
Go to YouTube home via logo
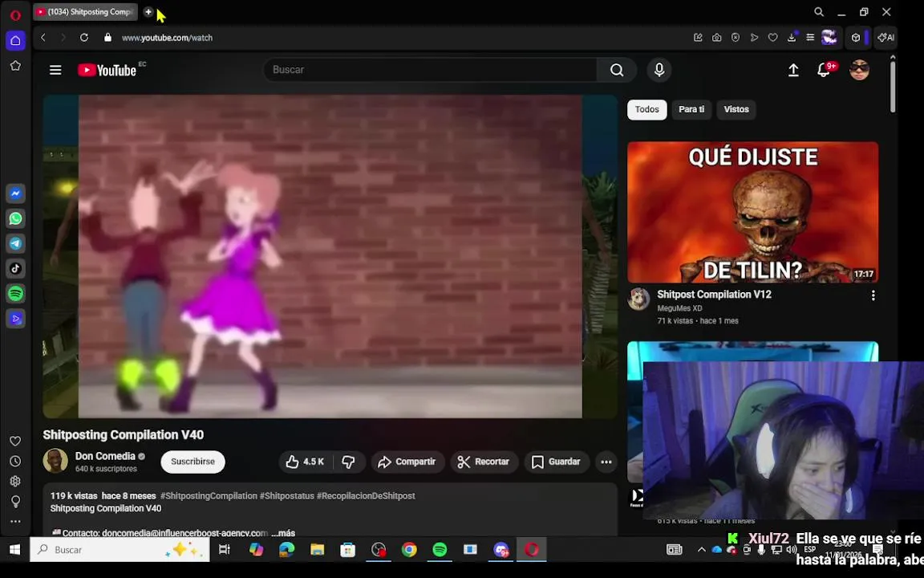click(x=107, y=70)
